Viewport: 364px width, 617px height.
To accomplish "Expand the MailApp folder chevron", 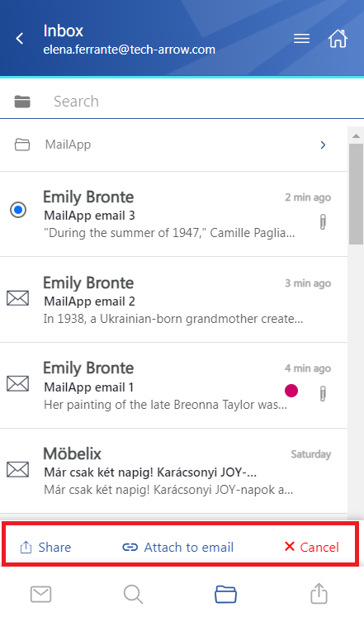I will (x=323, y=145).
